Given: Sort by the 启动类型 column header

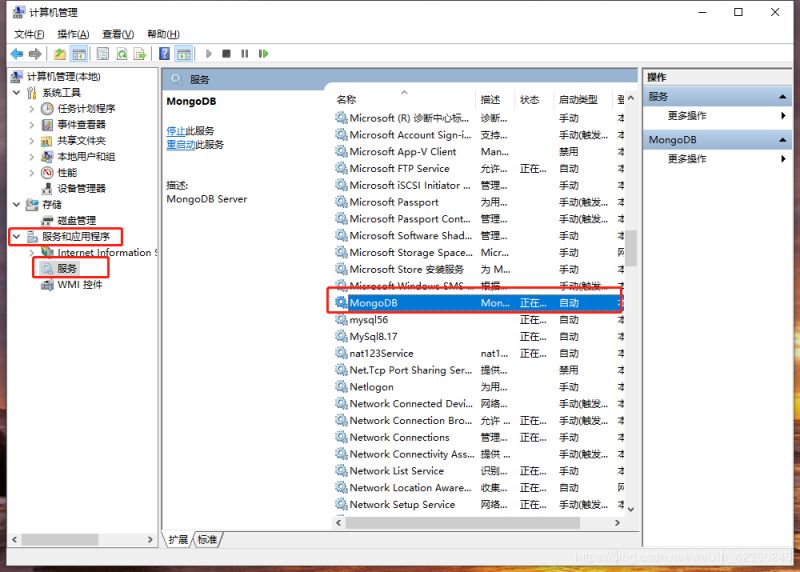Looking at the screenshot, I should 578,100.
